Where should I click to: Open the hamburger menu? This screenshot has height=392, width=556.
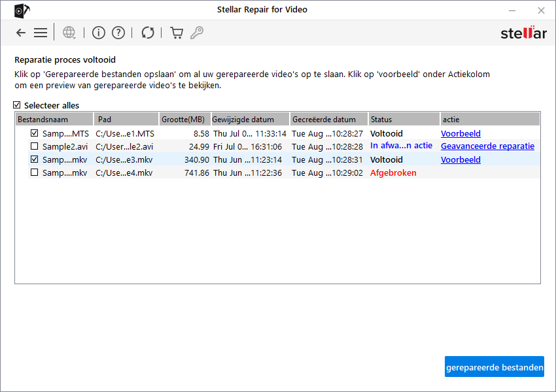41,33
